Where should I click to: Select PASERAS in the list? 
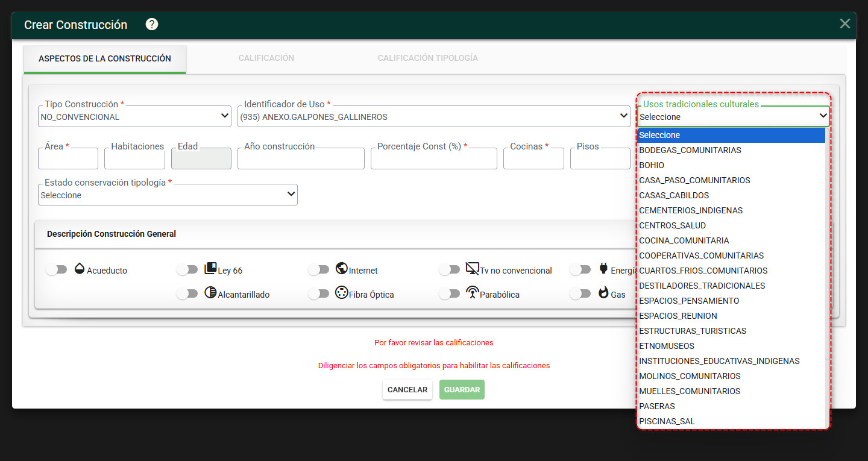731,406
